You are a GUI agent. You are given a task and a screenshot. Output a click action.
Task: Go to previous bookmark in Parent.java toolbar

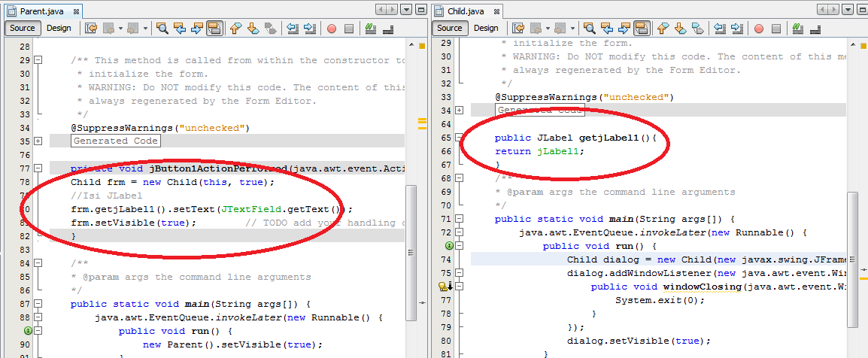pos(236,29)
